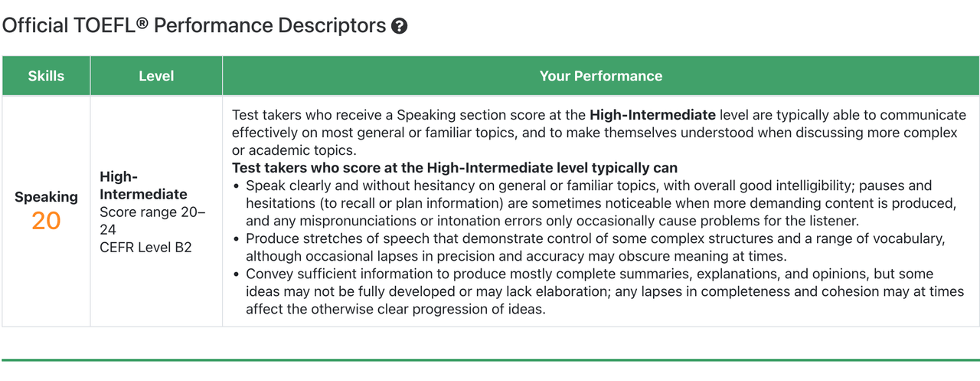Click the Your Performance column header
This screenshot has height=381, width=980.
pos(600,76)
